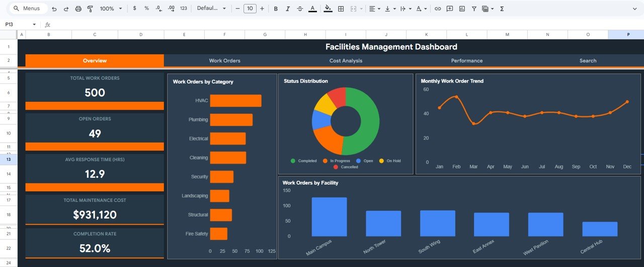Image resolution: width=644 pixels, height=267 pixels.
Task: Insert a chart using the chart icon
Action: tap(462, 9)
